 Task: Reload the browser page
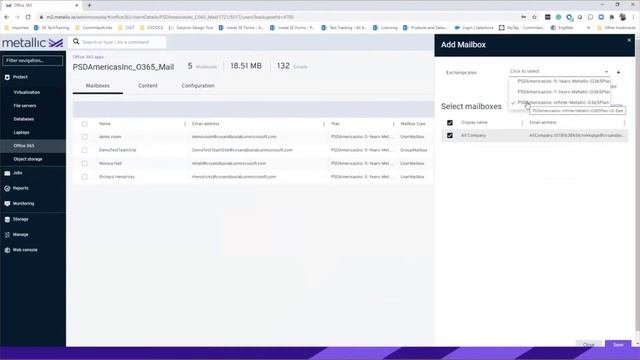(x=28, y=17)
